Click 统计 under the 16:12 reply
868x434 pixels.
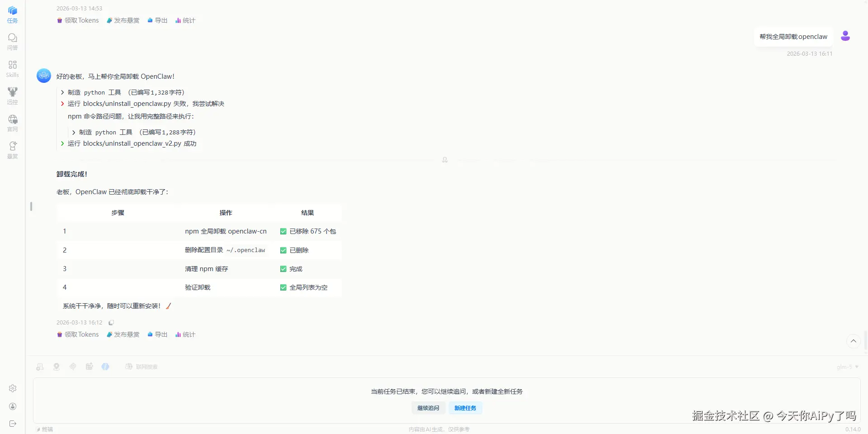(185, 334)
